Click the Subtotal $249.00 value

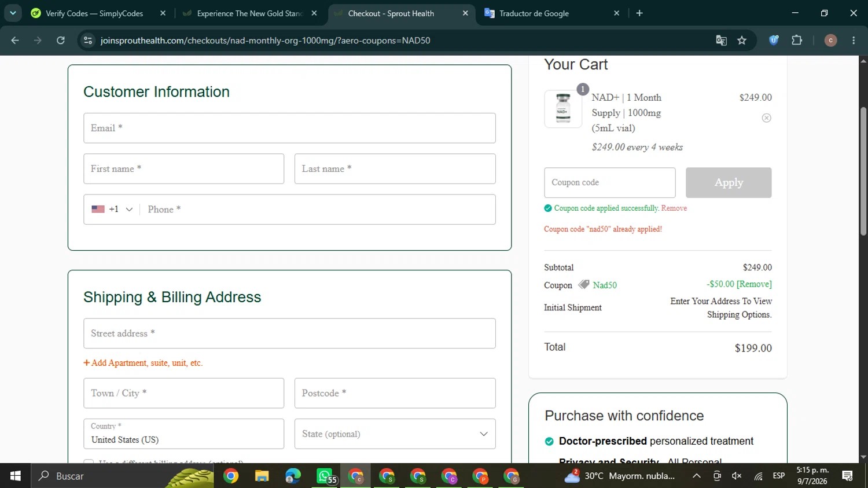[757, 267]
